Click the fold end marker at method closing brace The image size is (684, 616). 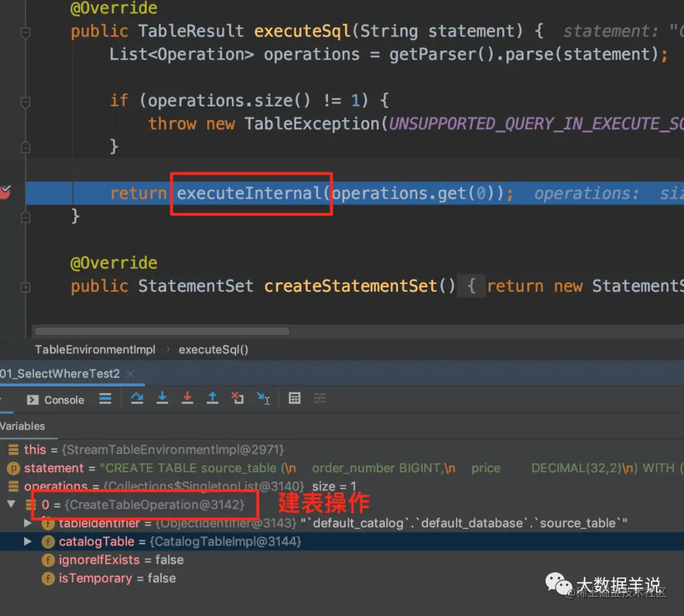pyautogui.click(x=25, y=217)
